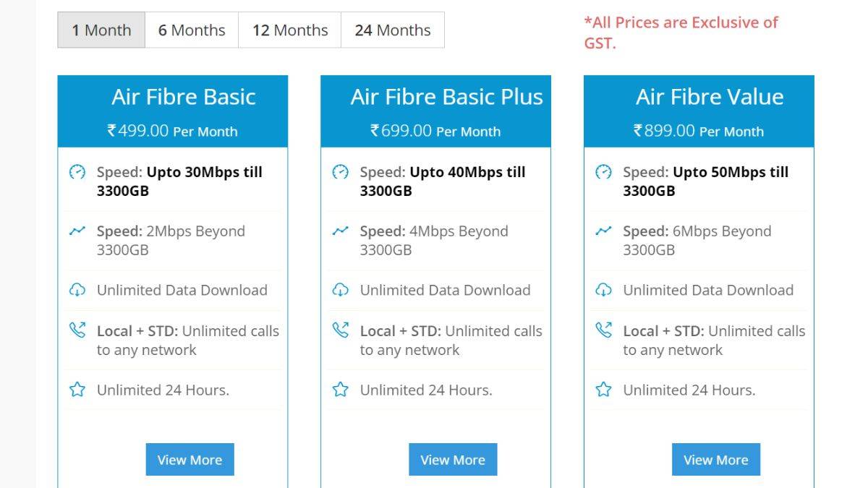The image size is (868, 488).
Task: Click the speedometer icon on Air Fibre Basic Plus
Action: pyautogui.click(x=341, y=173)
